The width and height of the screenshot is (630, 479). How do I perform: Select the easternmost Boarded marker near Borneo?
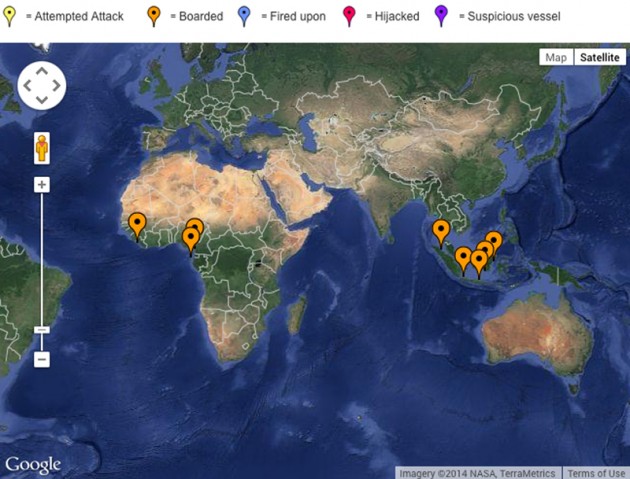(x=493, y=241)
